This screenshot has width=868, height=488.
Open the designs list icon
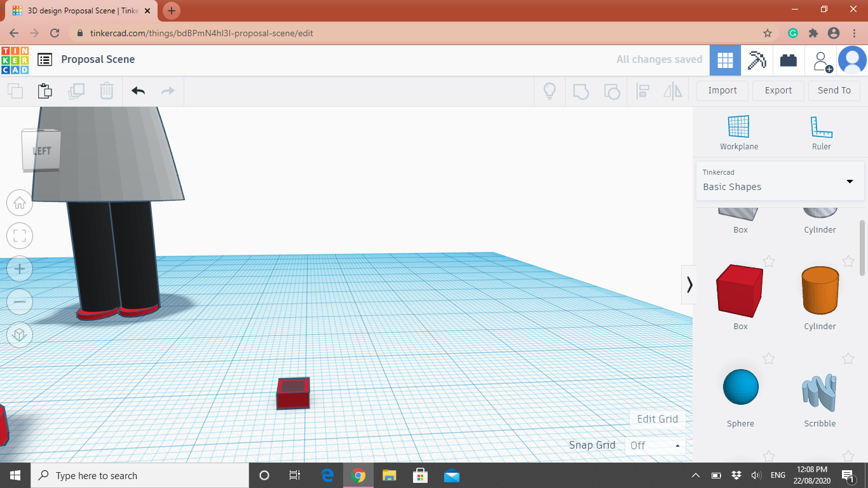(44, 60)
